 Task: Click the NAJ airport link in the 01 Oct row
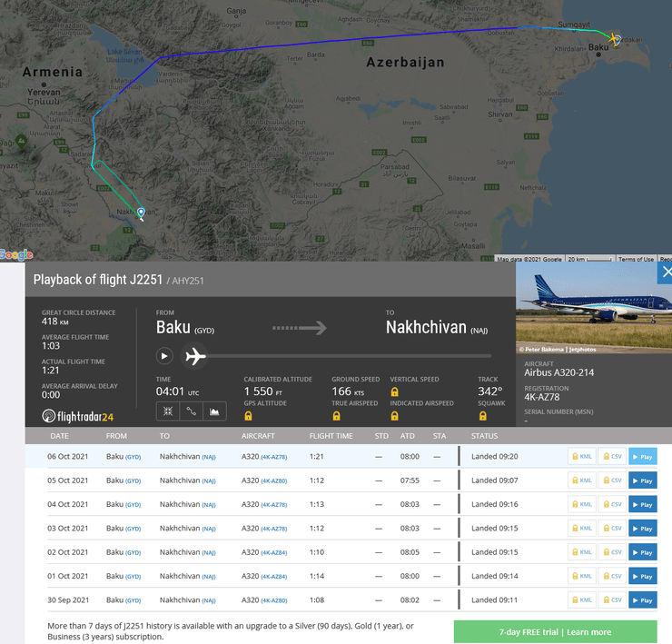(208, 577)
